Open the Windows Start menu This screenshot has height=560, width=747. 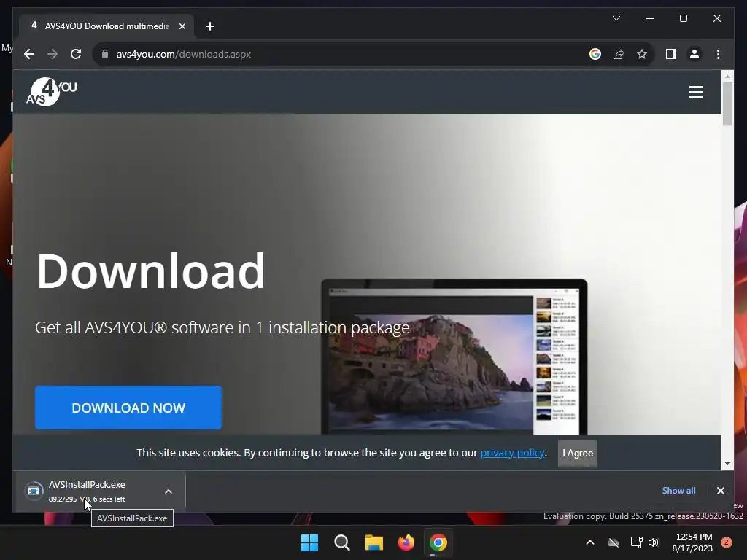(309, 542)
